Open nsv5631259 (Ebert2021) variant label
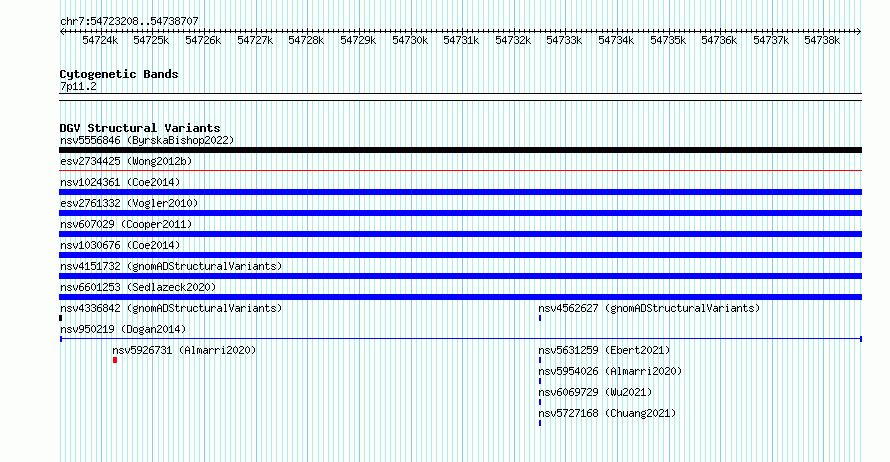The height and width of the screenshot is (462, 890). 604,350
